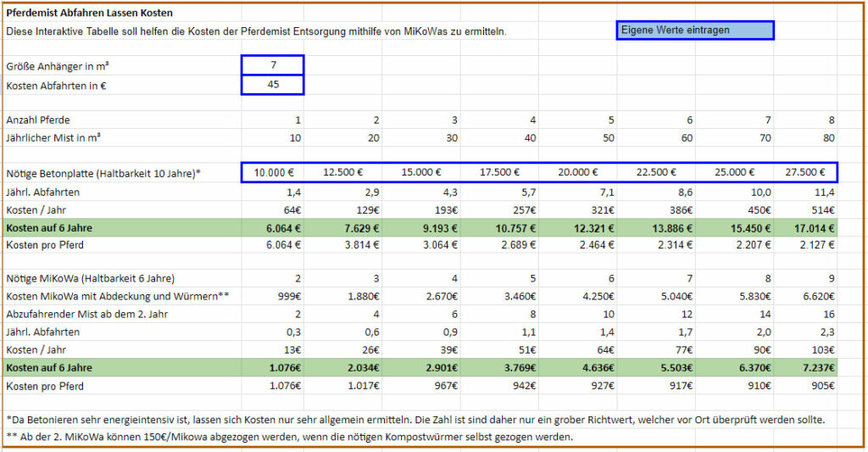
Task: Click the blue 'Eigene Werte eintragen' box
Action: click(694, 31)
